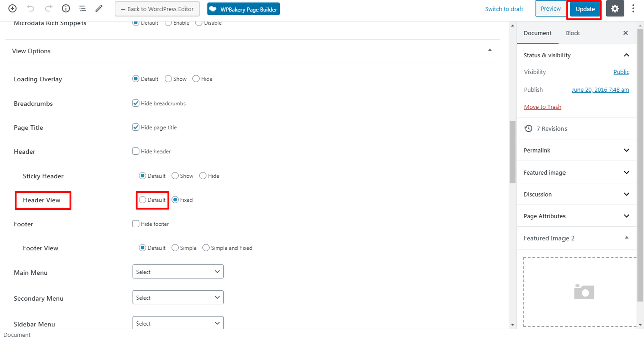Open the block navigation list icon
This screenshot has height=338, width=644.
83,9
